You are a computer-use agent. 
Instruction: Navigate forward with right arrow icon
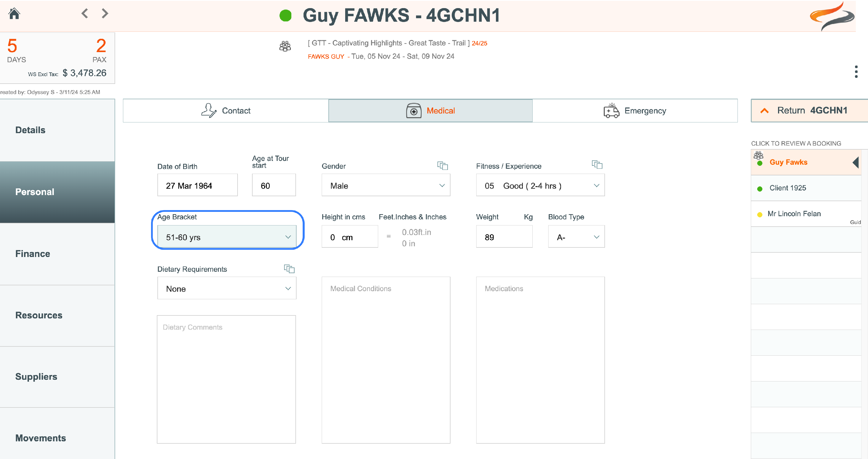click(x=105, y=14)
